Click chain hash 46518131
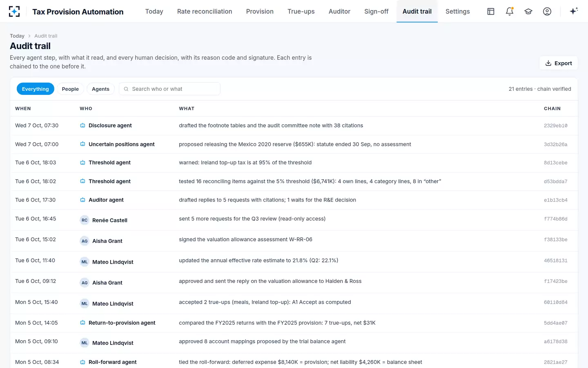This screenshot has width=588, height=368. coord(555,260)
